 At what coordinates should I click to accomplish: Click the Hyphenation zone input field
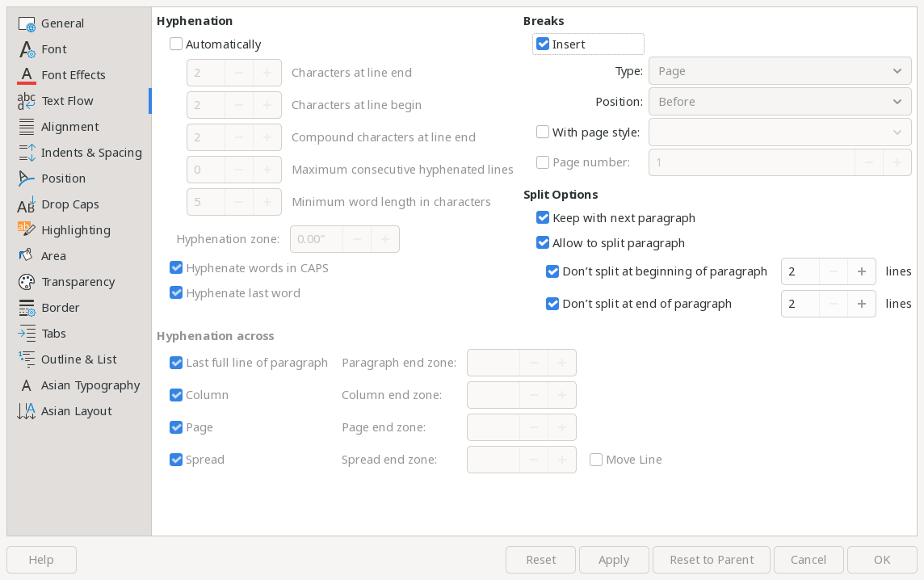[317, 239]
